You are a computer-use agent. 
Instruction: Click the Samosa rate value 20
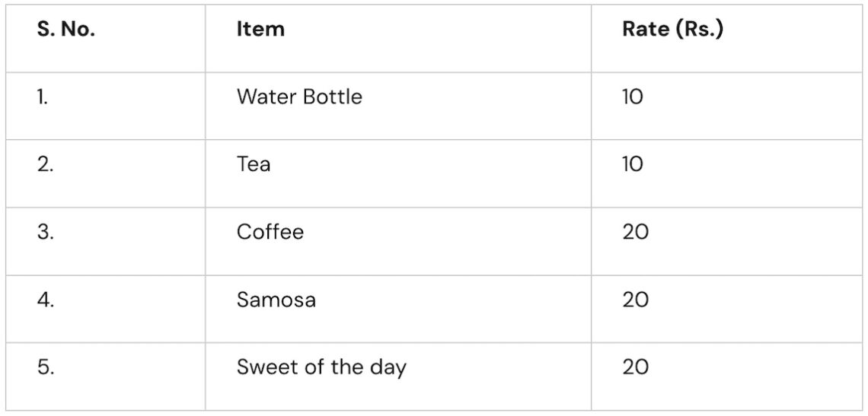pyautogui.click(x=636, y=300)
